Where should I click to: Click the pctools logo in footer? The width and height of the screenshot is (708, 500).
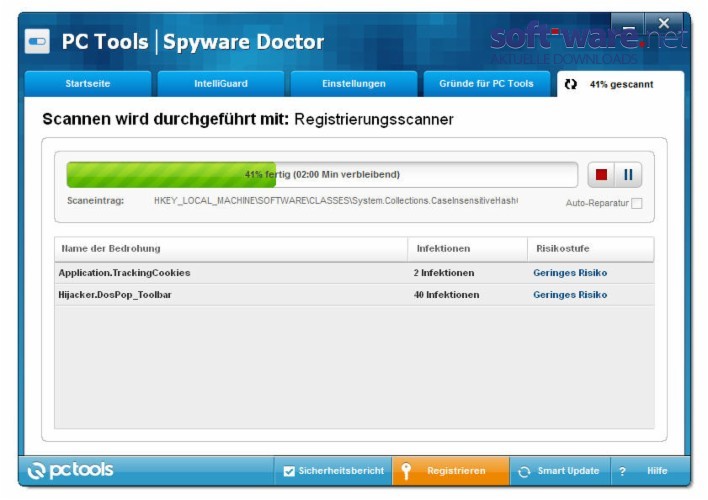pos(70,470)
